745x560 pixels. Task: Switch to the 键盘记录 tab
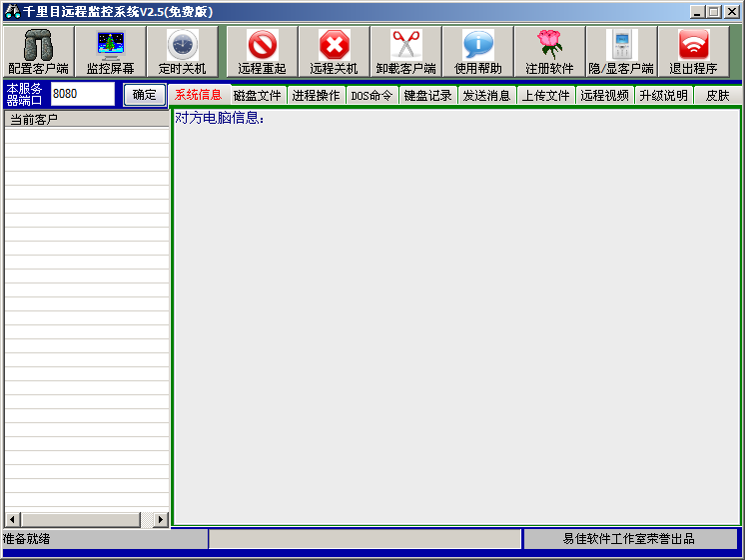[x=428, y=96]
